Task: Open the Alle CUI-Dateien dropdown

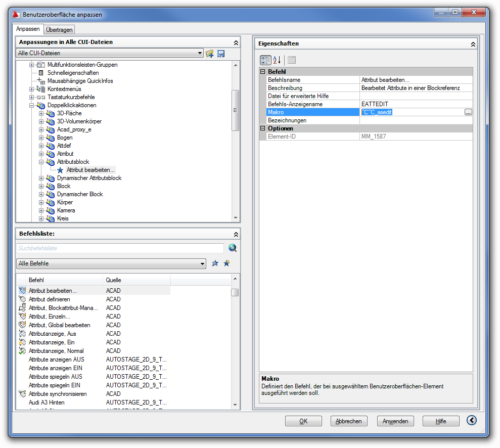Action: [x=200, y=53]
